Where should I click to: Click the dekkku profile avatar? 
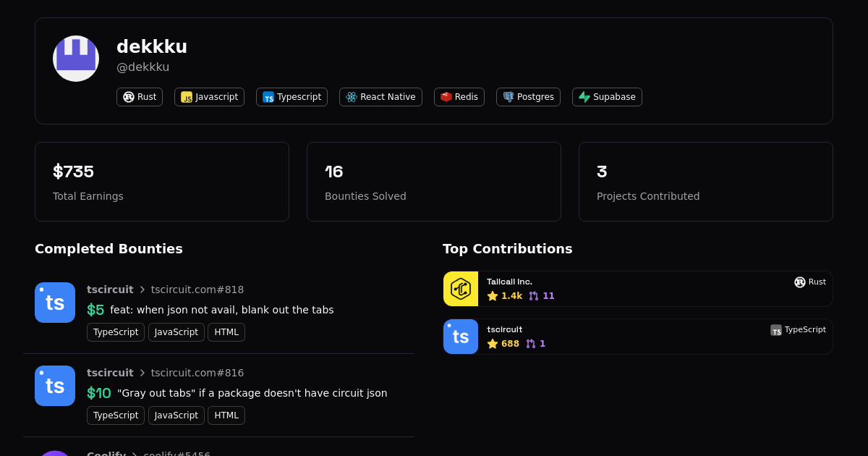click(76, 59)
